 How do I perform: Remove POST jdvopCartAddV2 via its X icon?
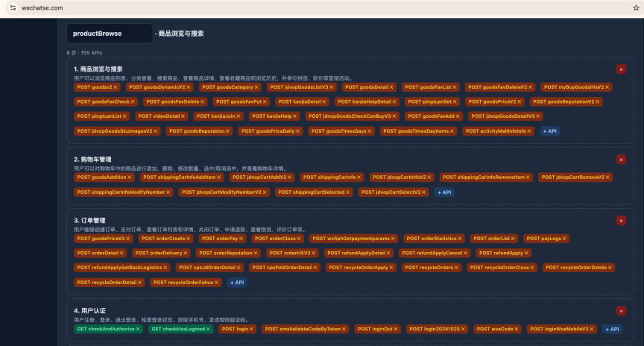point(289,177)
